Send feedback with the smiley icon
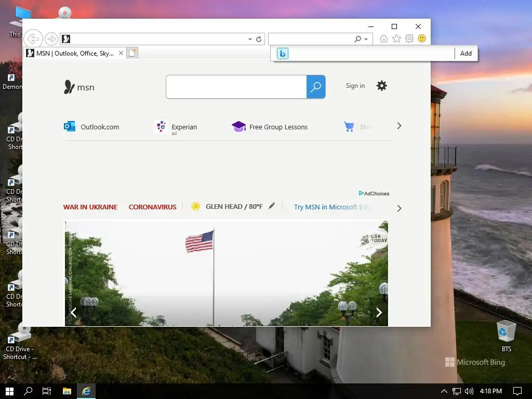 (x=422, y=38)
